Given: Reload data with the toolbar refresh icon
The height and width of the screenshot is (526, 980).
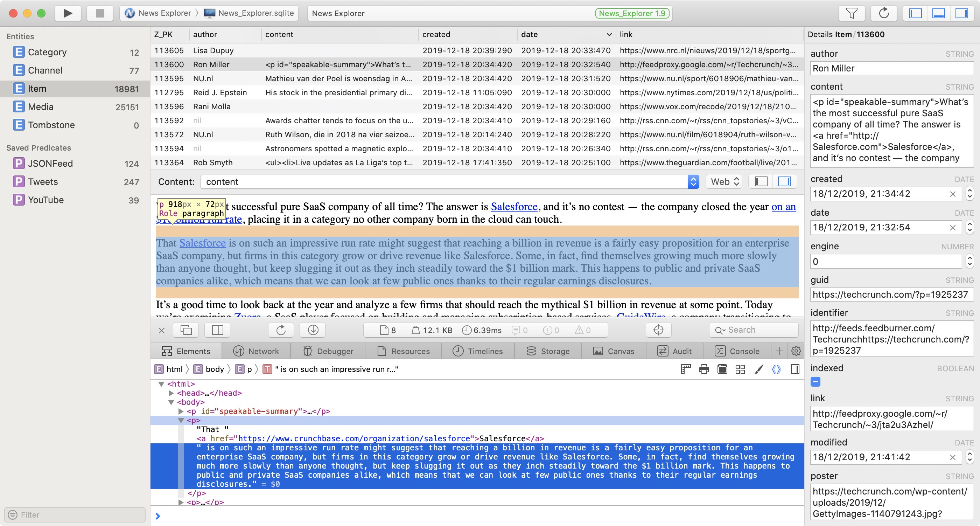Looking at the screenshot, I should (x=884, y=13).
